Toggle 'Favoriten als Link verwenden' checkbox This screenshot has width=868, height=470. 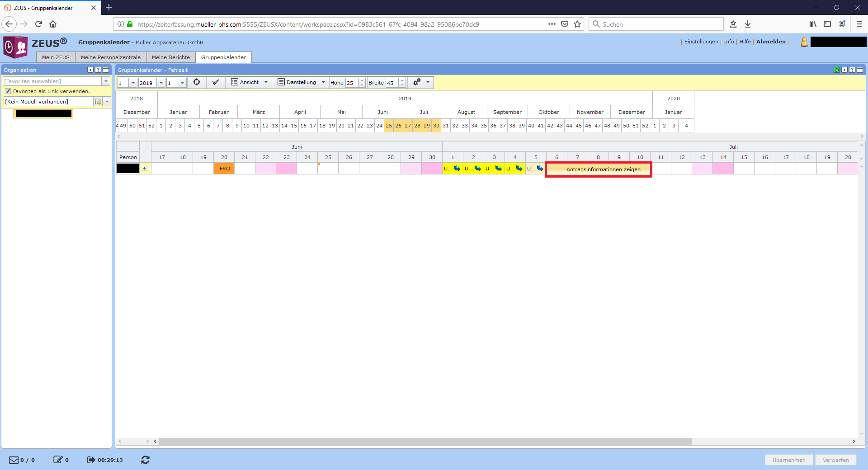[x=8, y=91]
